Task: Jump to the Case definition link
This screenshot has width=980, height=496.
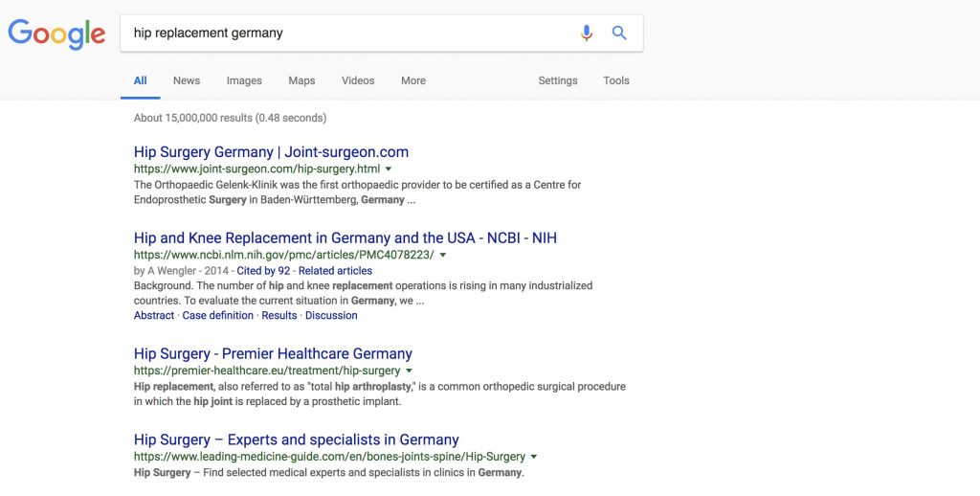Action: (217, 315)
